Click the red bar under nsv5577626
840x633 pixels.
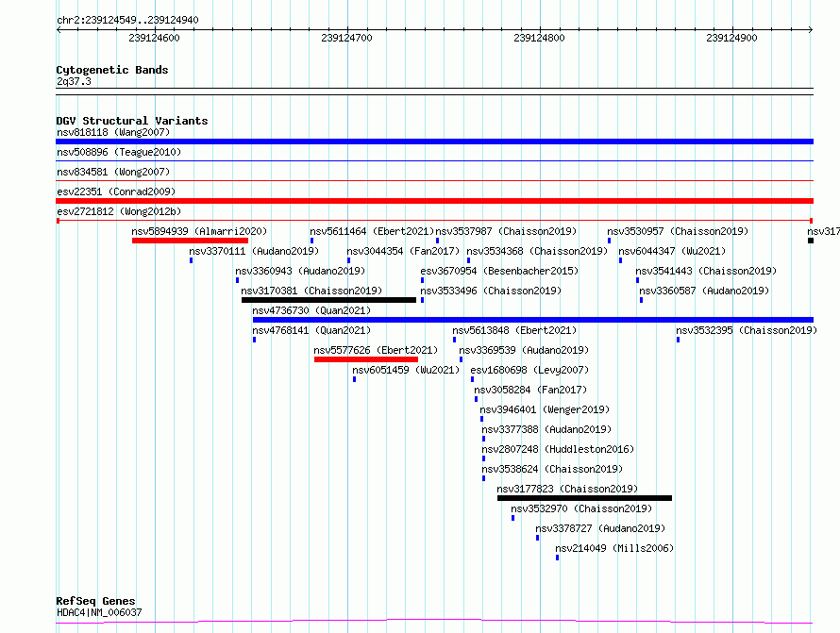366,359
